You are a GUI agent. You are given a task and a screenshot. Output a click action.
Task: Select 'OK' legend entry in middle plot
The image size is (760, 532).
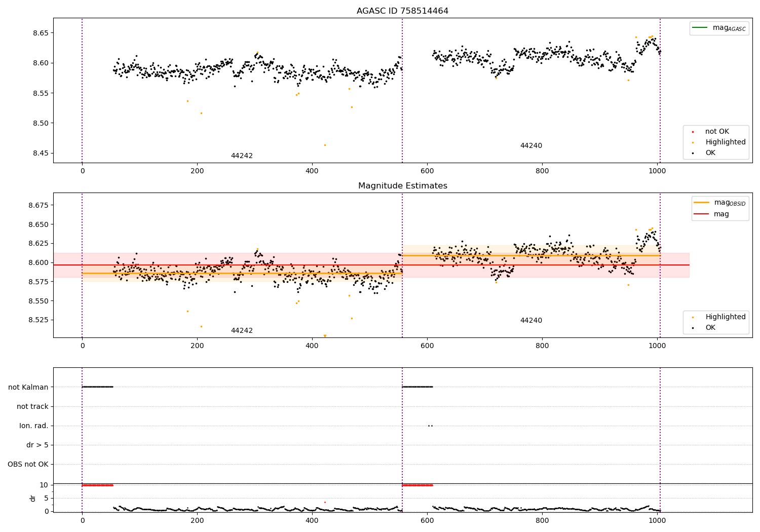pyautogui.click(x=710, y=328)
